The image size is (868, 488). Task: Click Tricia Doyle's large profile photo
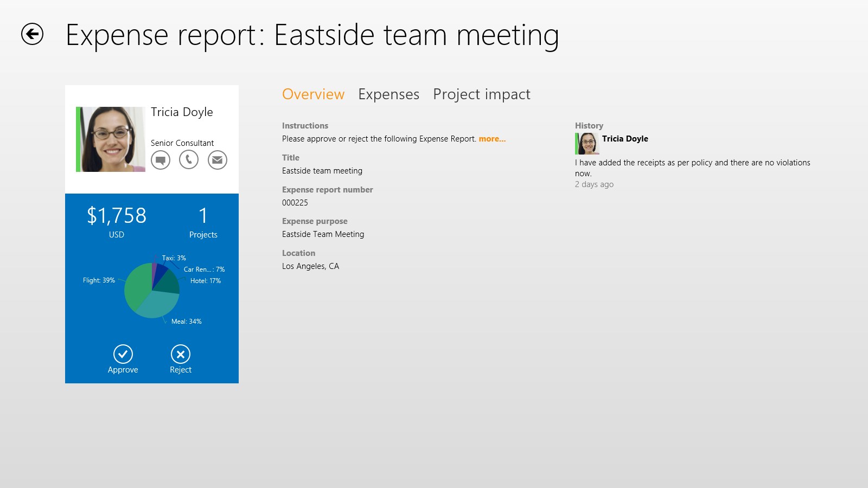pyautogui.click(x=111, y=139)
